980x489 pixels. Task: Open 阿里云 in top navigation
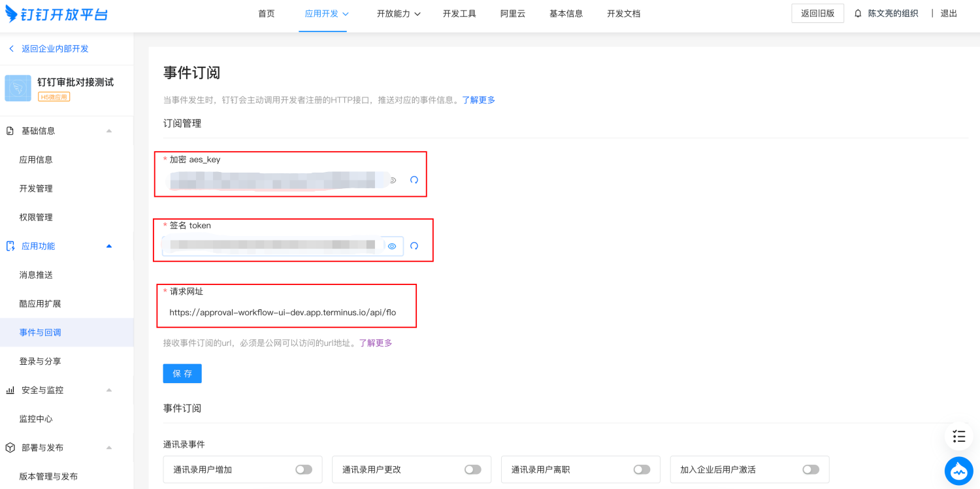(513, 14)
